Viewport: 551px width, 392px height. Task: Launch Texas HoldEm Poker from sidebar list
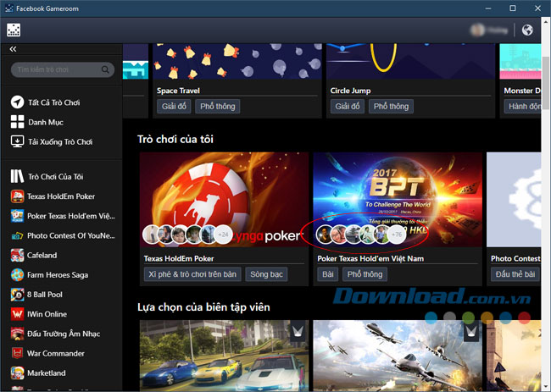pyautogui.click(x=61, y=196)
